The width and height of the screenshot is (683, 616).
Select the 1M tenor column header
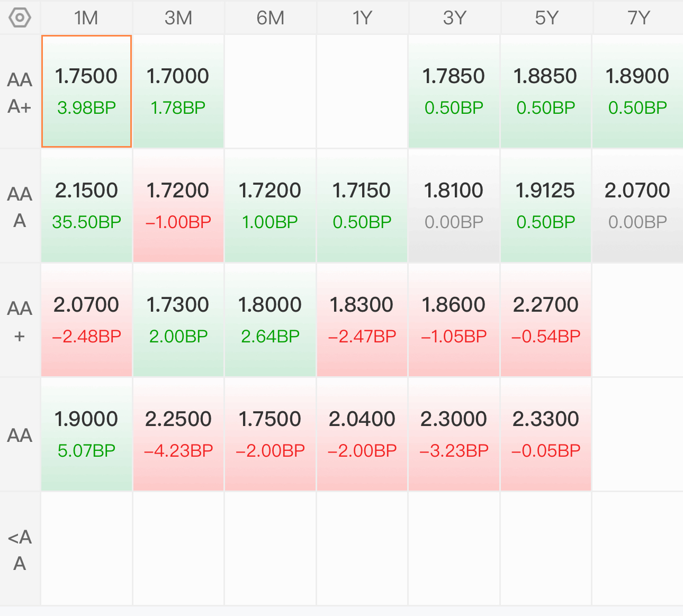[86, 18]
